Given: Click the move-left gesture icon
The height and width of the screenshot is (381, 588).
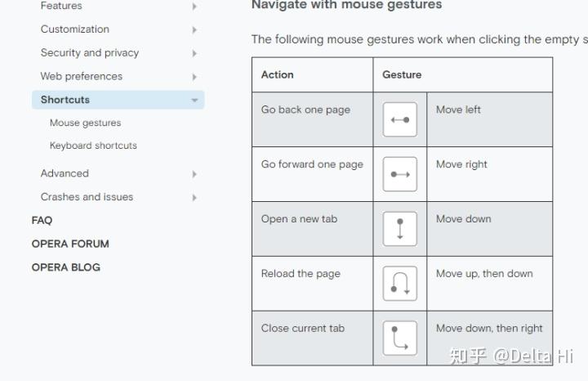Looking at the screenshot, I should point(399,119).
